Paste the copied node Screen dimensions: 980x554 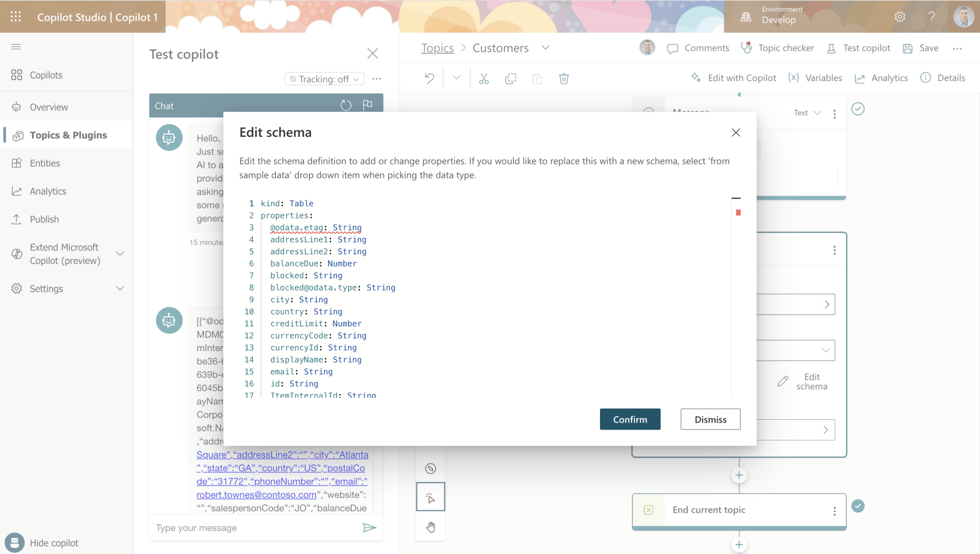tap(538, 79)
